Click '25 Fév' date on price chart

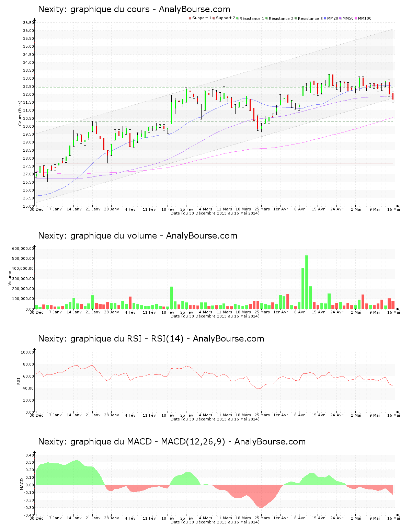[187, 209]
